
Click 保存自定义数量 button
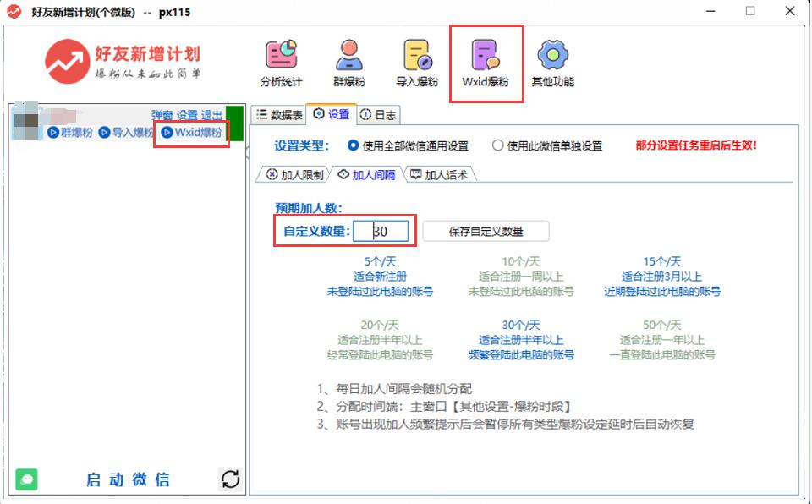click(486, 231)
